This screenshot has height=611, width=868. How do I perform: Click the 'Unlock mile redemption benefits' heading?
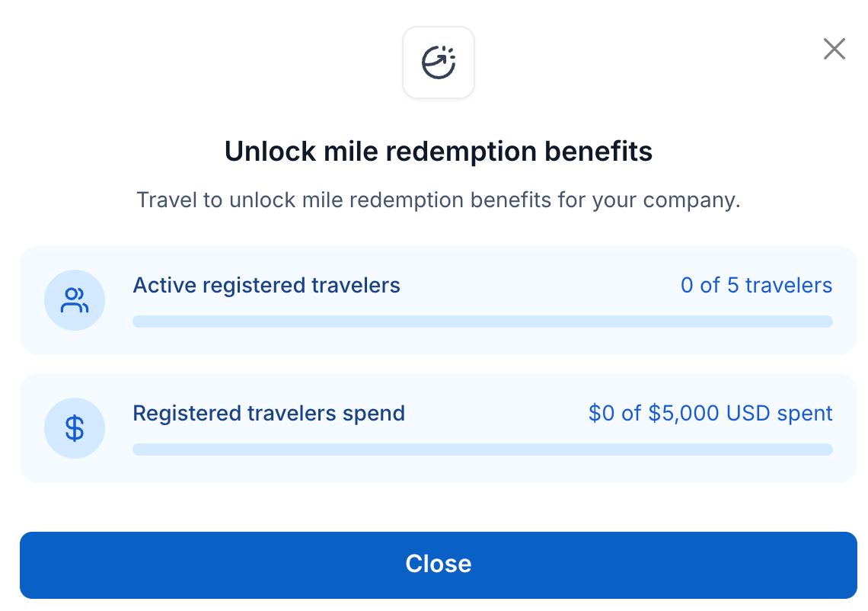(439, 152)
